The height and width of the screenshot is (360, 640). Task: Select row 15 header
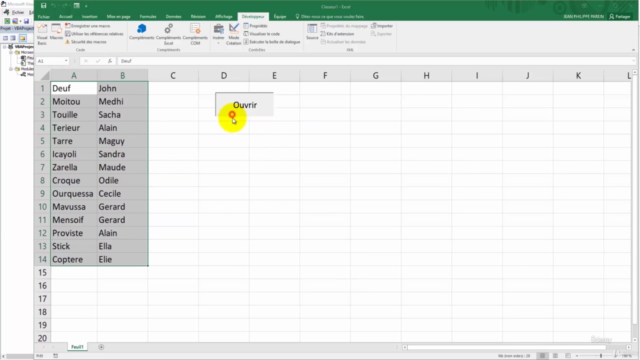pos(42,272)
